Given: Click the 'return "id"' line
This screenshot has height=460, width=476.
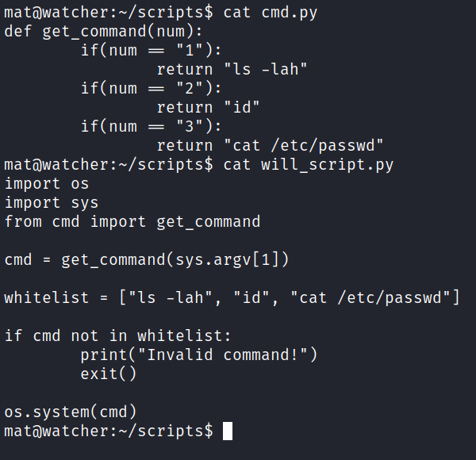Looking at the screenshot, I should (x=208, y=107).
